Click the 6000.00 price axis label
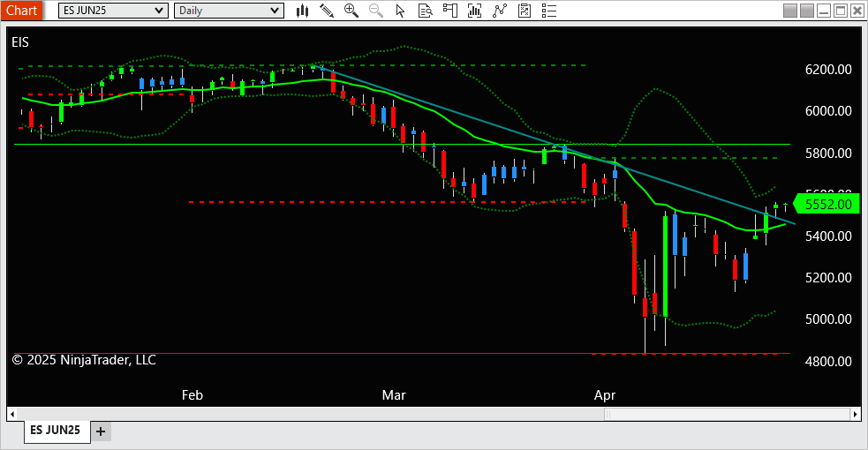Viewport: 868px width, 450px height. [828, 110]
